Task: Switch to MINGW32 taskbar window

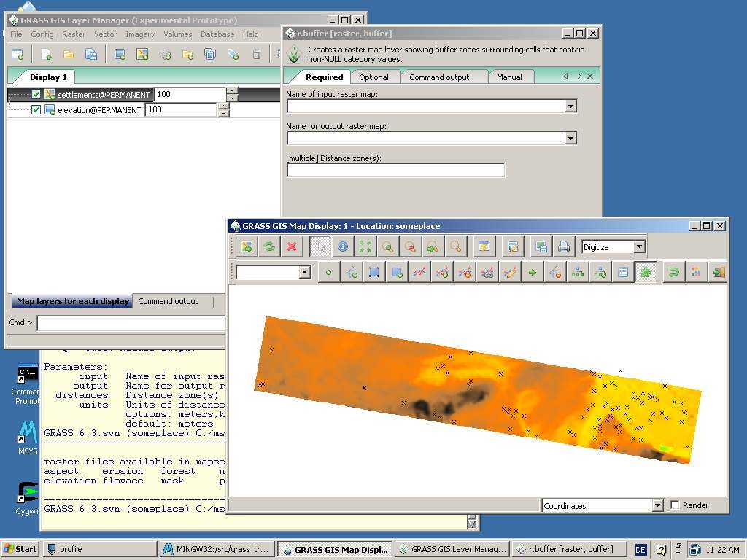Action: [217, 548]
